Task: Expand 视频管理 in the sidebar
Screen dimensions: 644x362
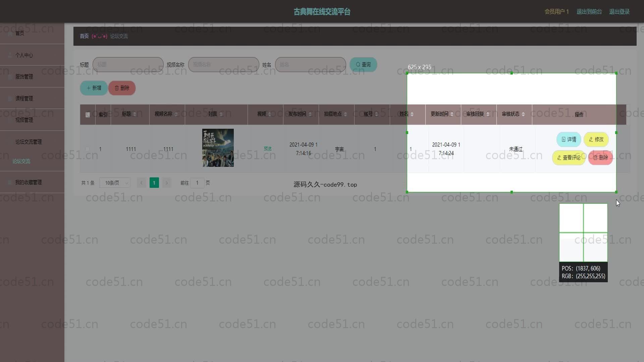Action: point(32,120)
